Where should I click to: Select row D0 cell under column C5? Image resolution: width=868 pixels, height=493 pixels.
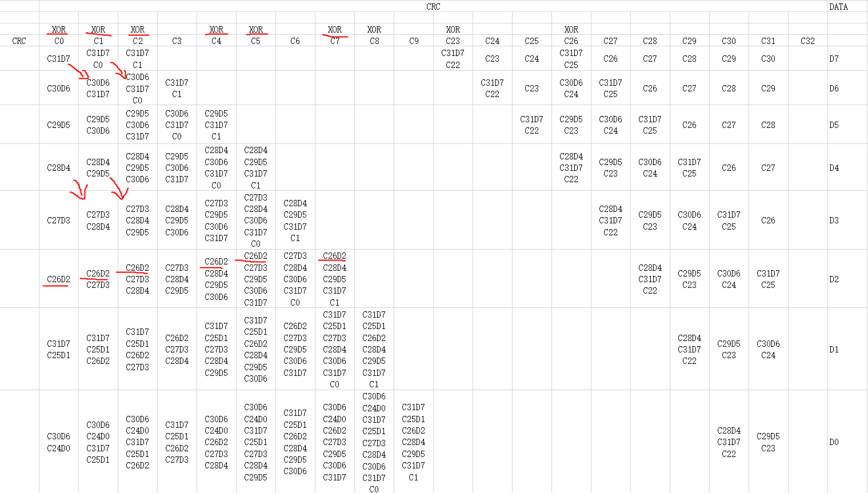256,442
